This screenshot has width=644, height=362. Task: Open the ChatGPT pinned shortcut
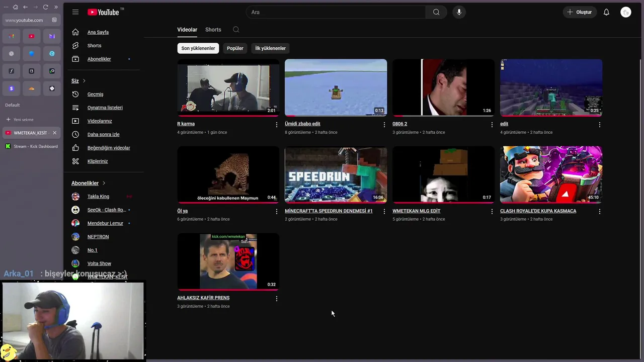pyautogui.click(x=11, y=53)
